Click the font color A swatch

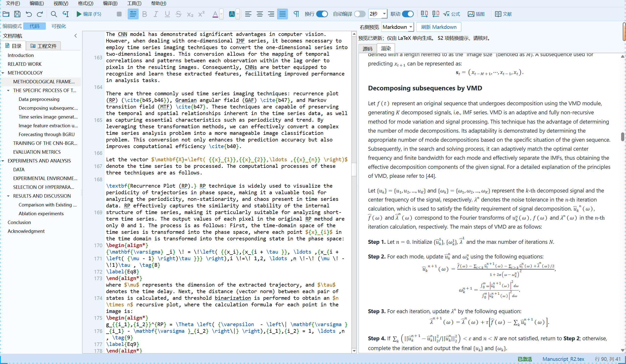[x=215, y=14]
